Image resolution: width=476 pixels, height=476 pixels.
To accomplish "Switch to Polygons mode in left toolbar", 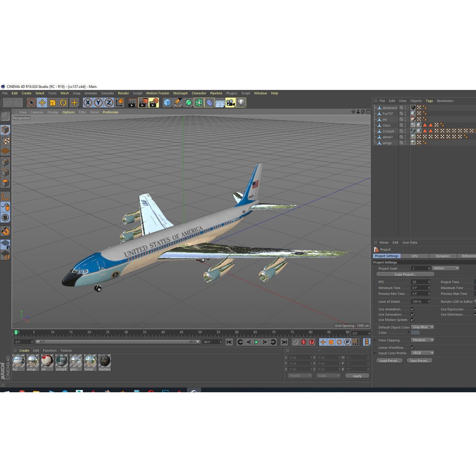I will (x=5, y=183).
